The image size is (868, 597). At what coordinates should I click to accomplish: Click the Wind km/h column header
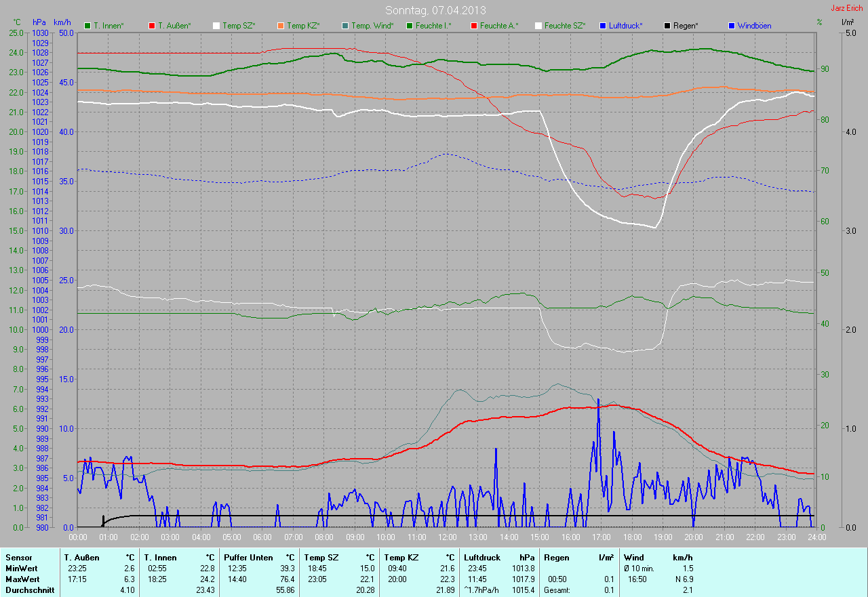point(658,557)
